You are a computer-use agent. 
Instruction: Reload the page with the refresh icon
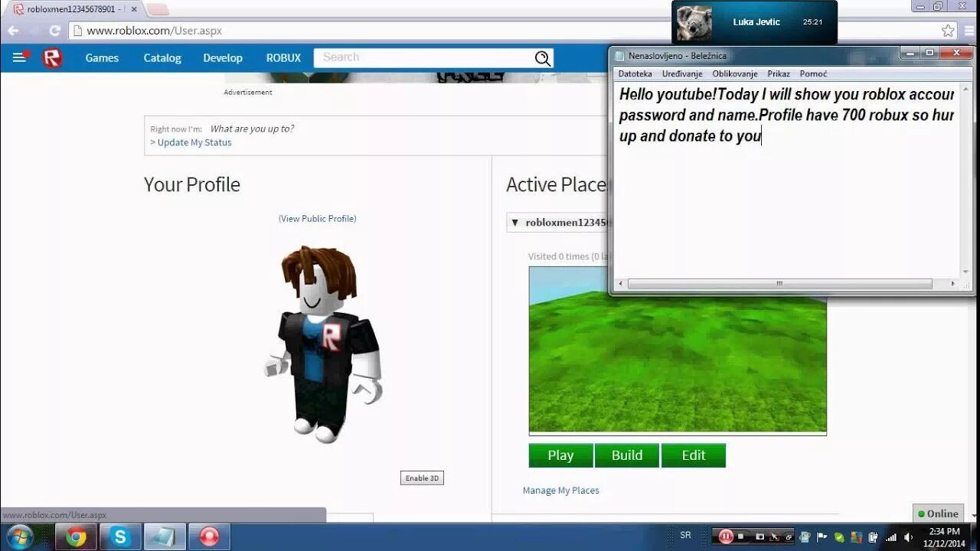point(54,31)
